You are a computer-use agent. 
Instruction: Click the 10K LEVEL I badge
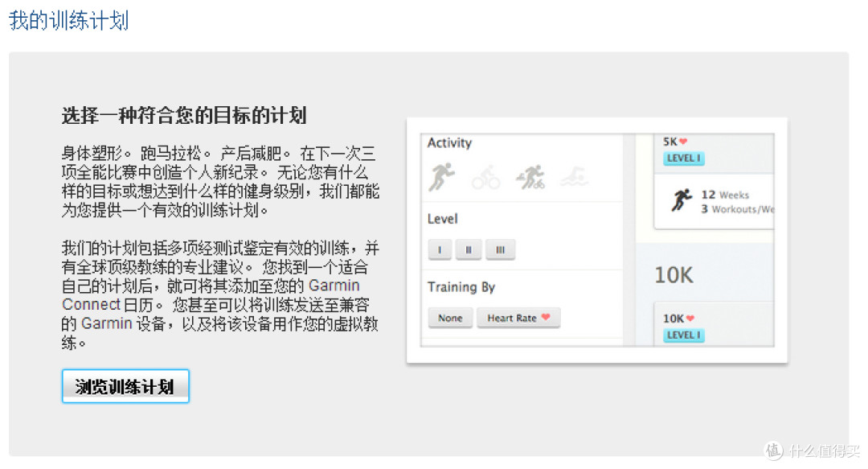tap(684, 335)
